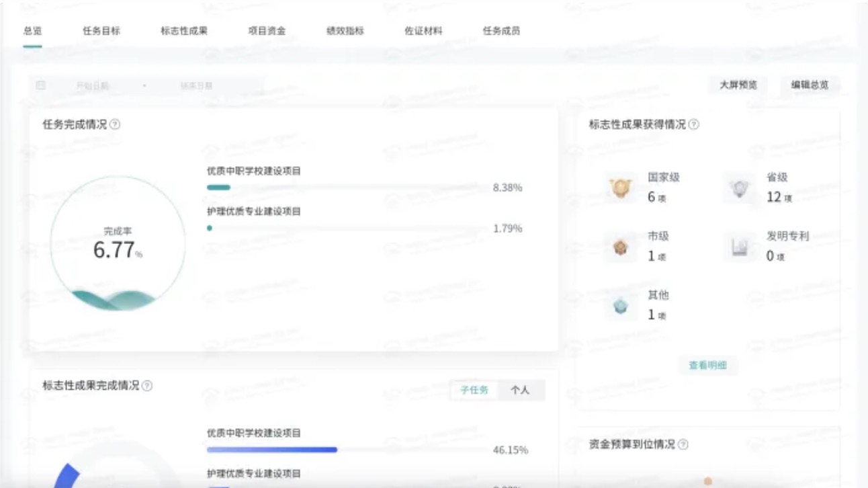Viewport: 868px width, 488px height.
Task: Click help icon beside 标志性成果获得情况 title
Action: (693, 124)
